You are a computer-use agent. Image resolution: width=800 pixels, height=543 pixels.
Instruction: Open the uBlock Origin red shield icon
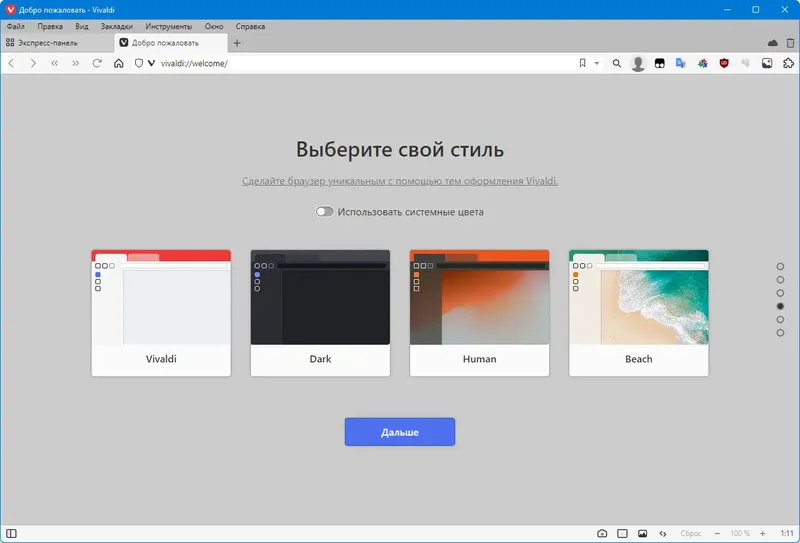pyautogui.click(x=724, y=63)
